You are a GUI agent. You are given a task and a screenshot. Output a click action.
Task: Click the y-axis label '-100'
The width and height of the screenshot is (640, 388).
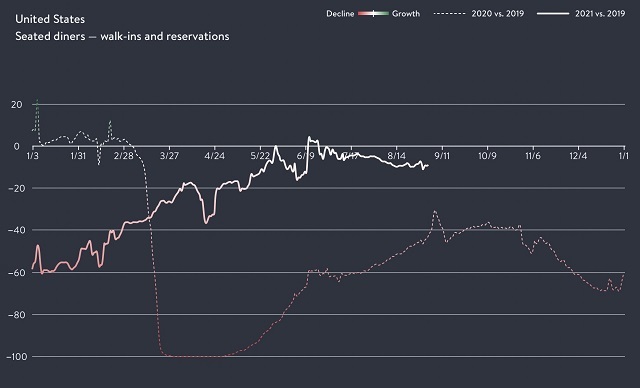17,357
